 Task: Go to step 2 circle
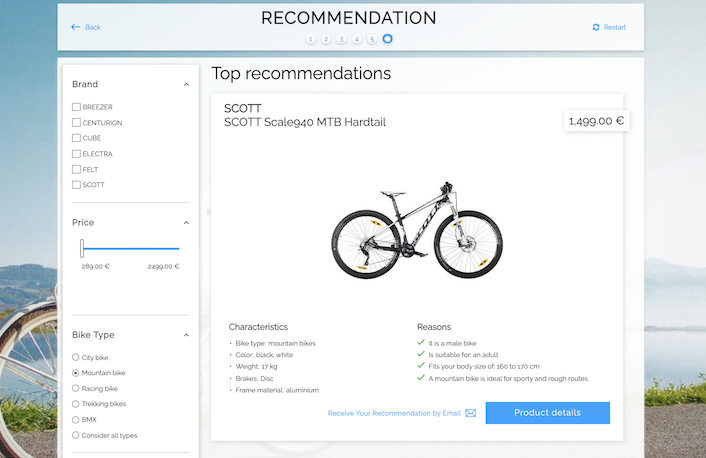326,39
